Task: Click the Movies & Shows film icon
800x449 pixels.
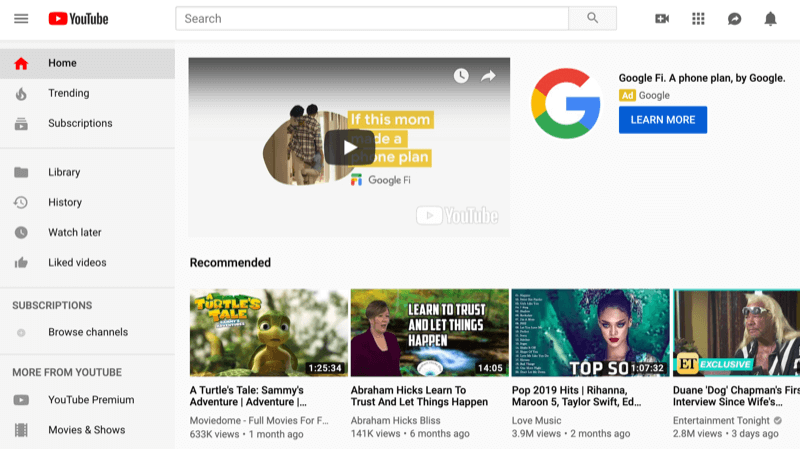Action: point(21,430)
